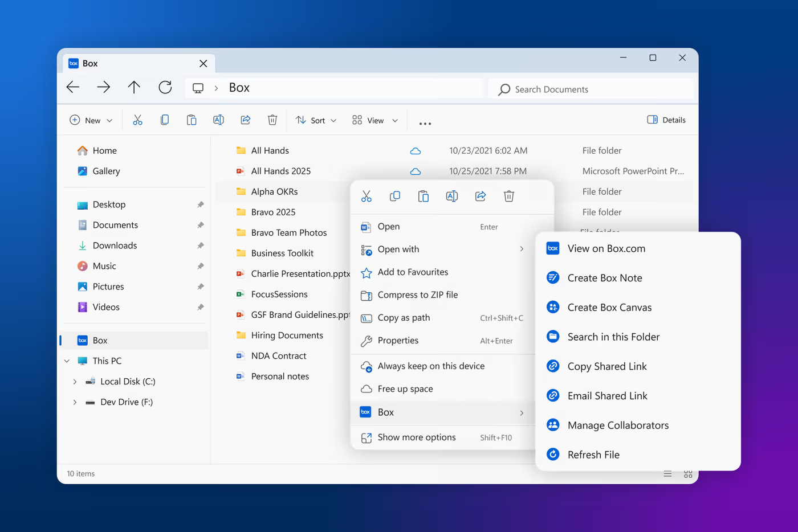Viewport: 798px width, 532px height.
Task: Expand the Local Disk (C:) tree node
Action: pos(75,382)
